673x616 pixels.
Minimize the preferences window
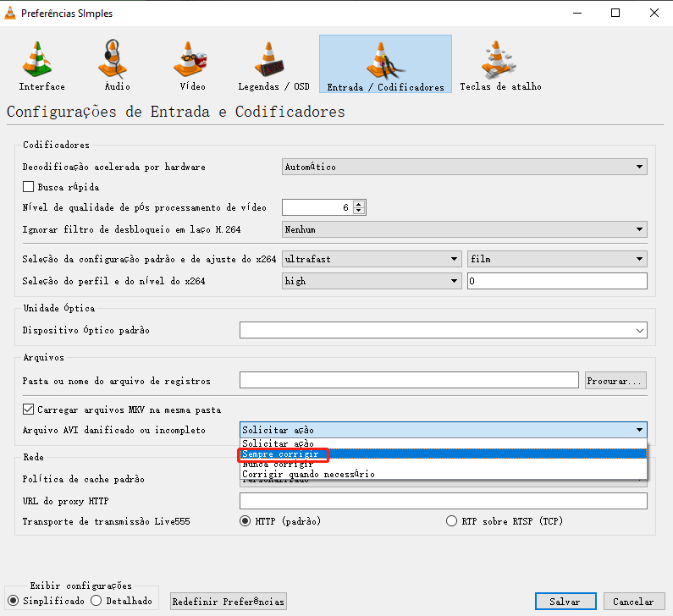(577, 13)
